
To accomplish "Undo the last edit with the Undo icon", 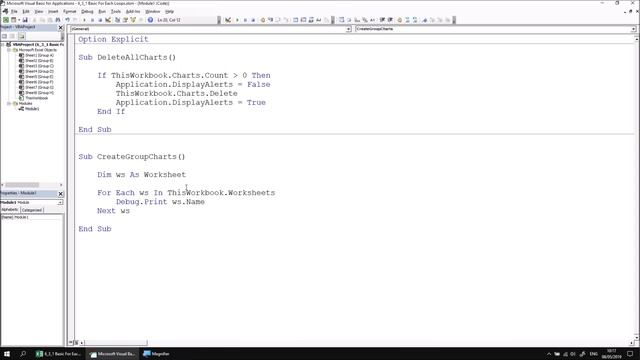I will [67, 20].
